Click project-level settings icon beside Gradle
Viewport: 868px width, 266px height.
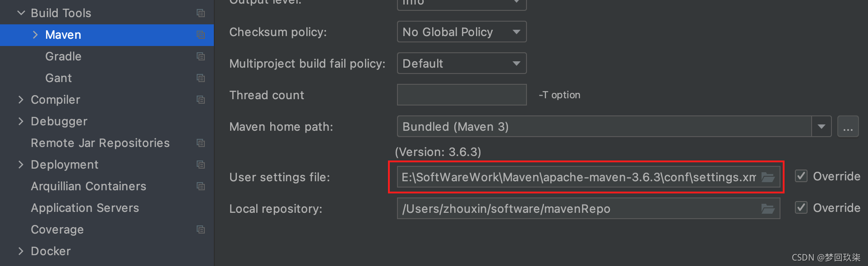201,56
